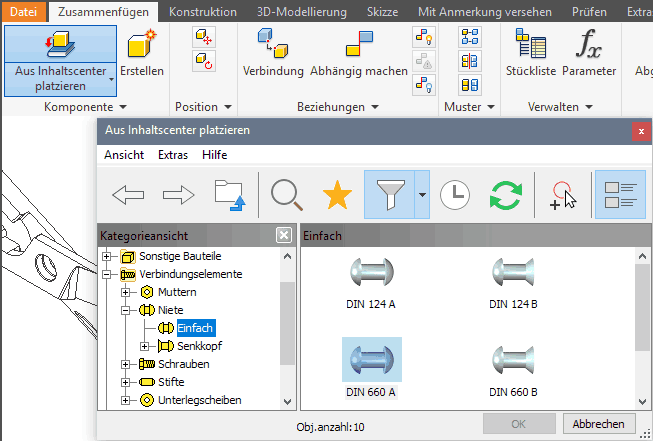Expand the Muttern tree node
Viewport: 653px width, 441px height.
[126, 292]
